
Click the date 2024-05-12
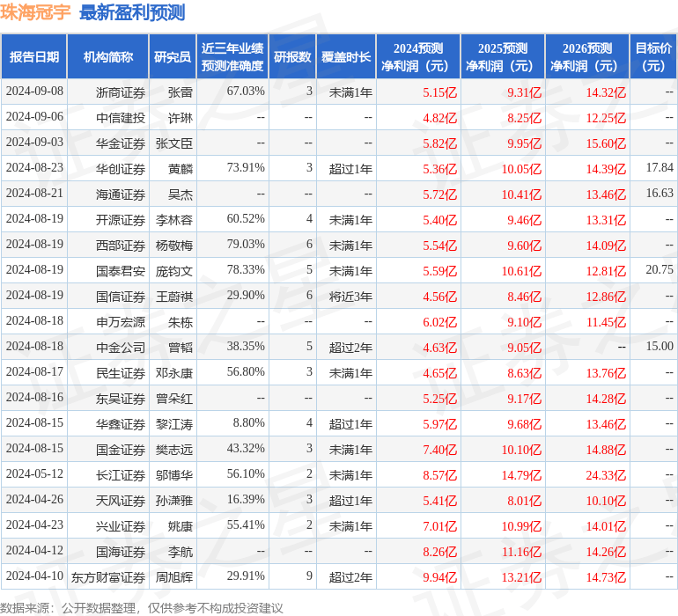pos(34,473)
